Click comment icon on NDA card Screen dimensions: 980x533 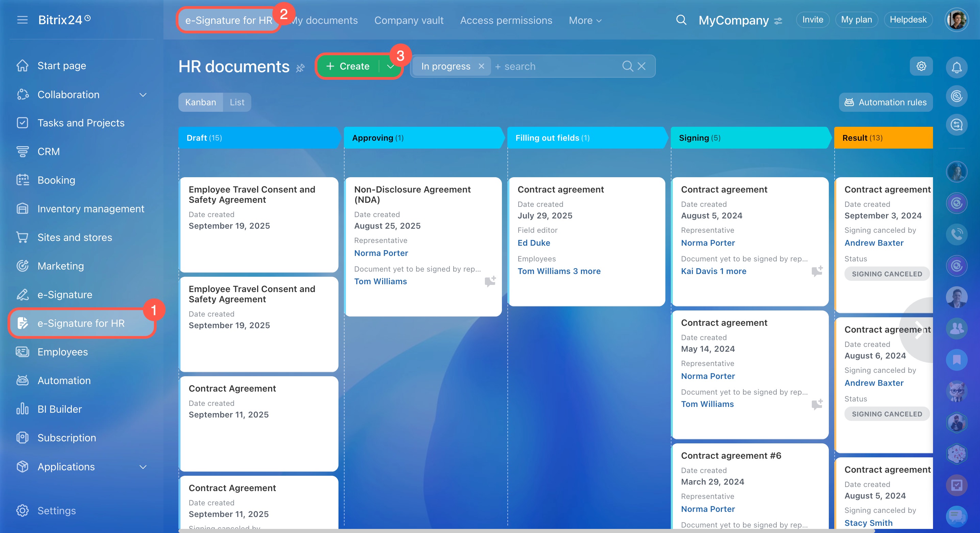pos(490,281)
